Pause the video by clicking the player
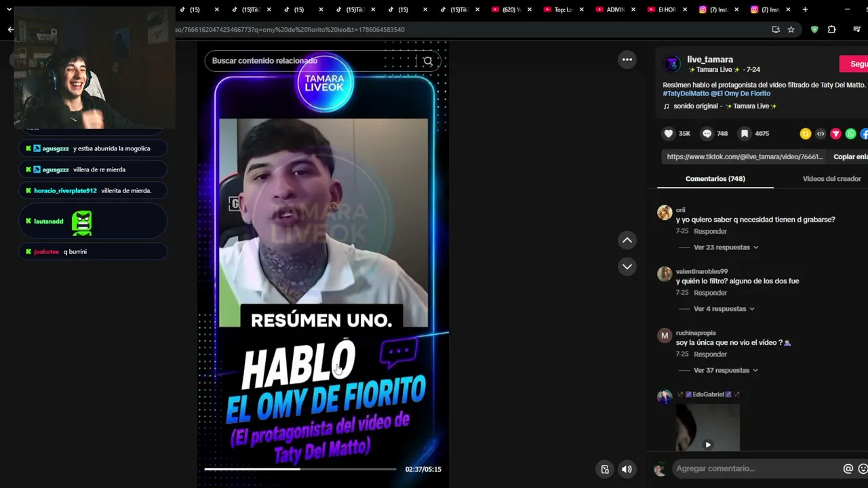Viewport: 868px width, 488px height. pos(323,264)
